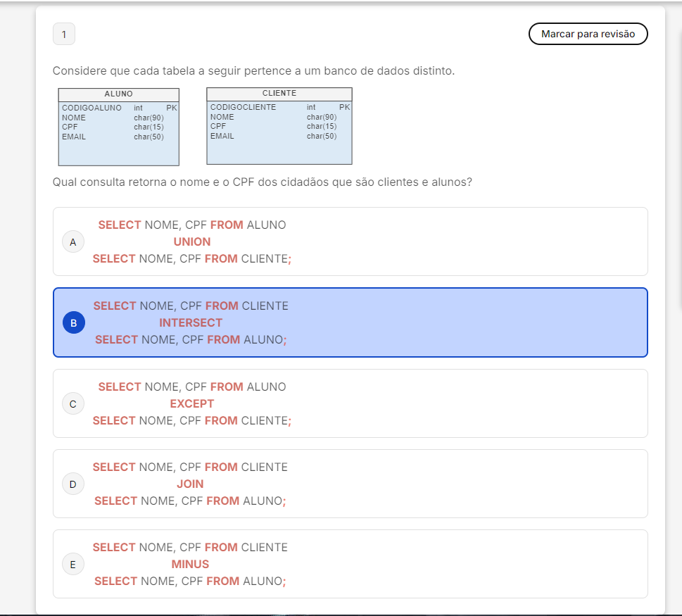
Task: Click the CODIGOALUNO field in ALUNO table
Action: click(91, 108)
